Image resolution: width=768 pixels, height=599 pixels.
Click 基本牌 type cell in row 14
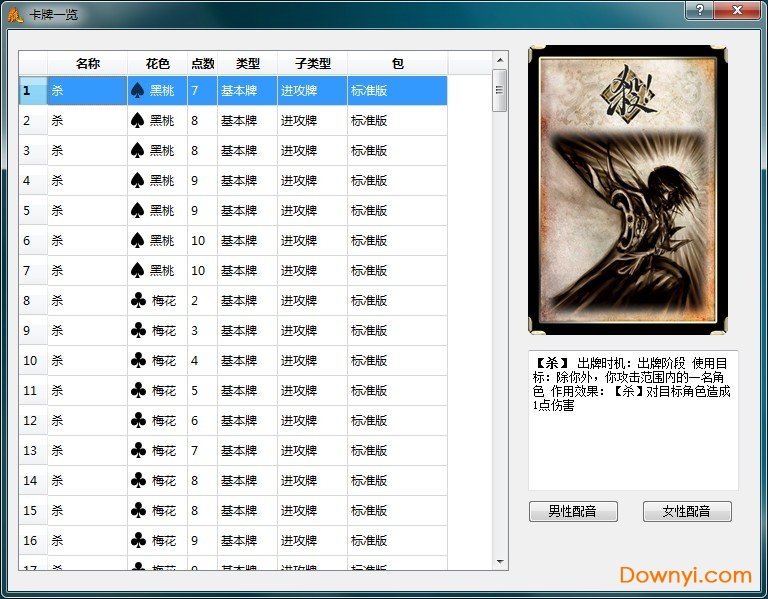coord(247,480)
